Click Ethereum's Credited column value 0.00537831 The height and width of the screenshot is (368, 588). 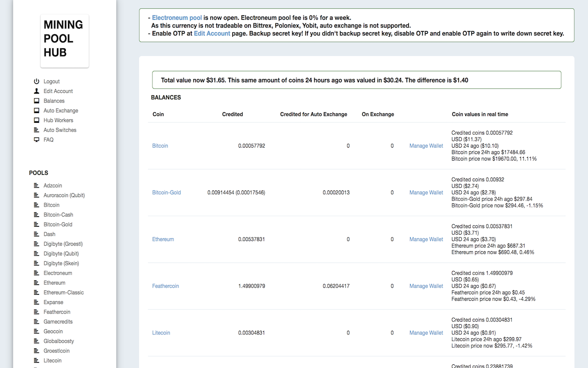coord(251,239)
